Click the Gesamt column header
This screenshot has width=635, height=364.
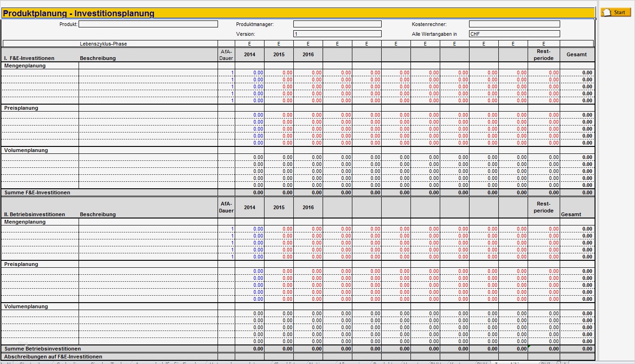pos(577,54)
